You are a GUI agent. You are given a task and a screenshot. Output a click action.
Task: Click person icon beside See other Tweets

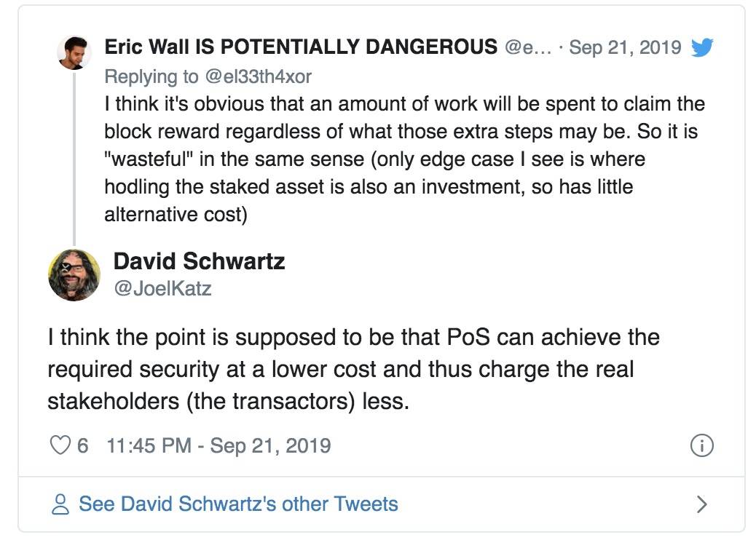pyautogui.click(x=60, y=504)
